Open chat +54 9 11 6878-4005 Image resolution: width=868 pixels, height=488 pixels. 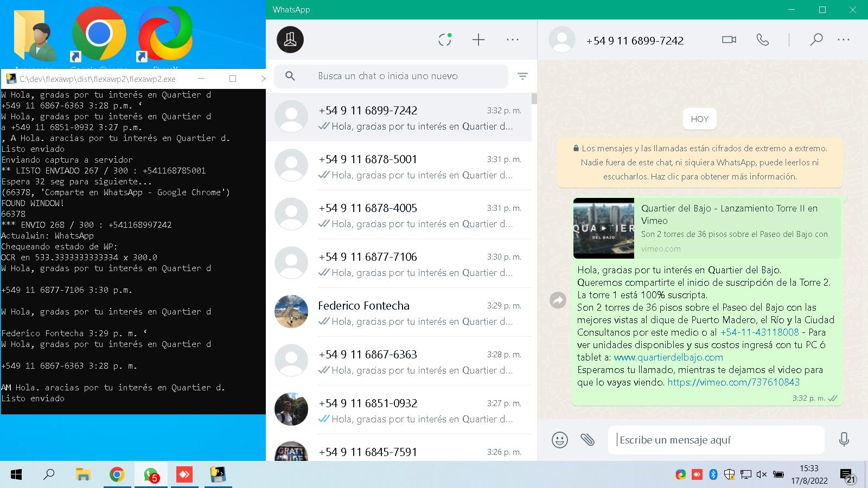coord(399,215)
